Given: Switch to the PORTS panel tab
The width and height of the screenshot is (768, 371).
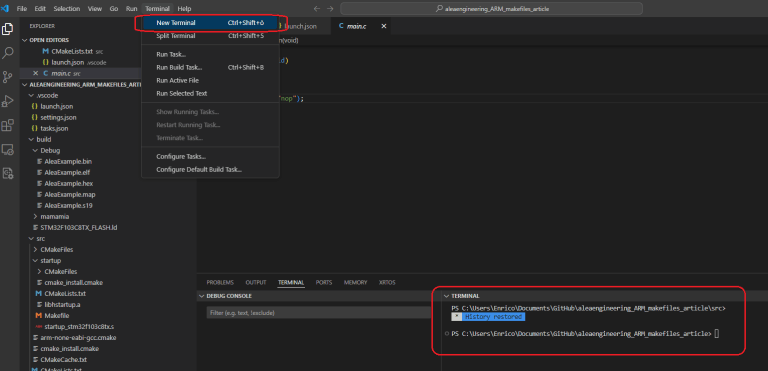Looking at the screenshot, I should (324, 282).
